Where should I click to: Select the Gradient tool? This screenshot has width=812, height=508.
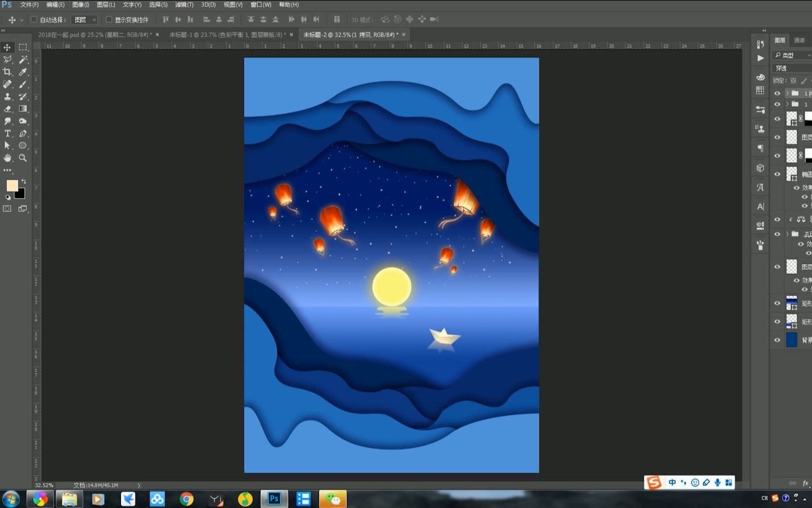point(23,109)
